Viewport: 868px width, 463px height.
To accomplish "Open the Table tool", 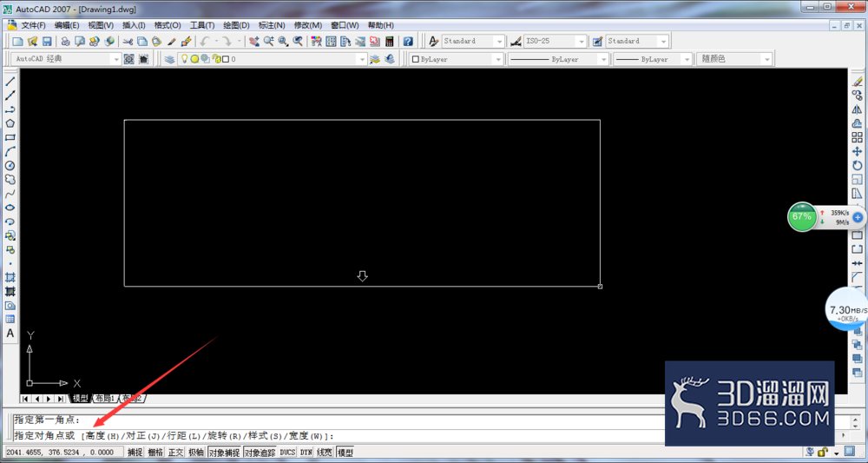I will click(x=10, y=319).
